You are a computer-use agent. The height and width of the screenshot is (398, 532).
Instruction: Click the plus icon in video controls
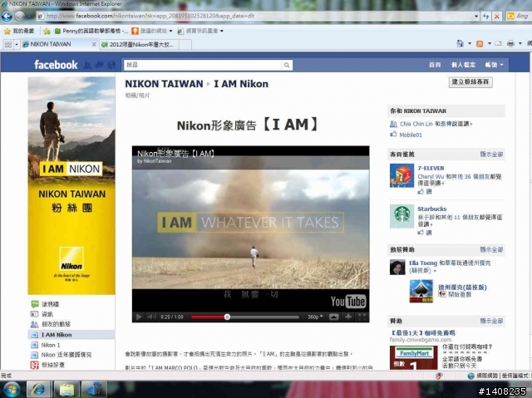pyautogui.click(x=348, y=317)
